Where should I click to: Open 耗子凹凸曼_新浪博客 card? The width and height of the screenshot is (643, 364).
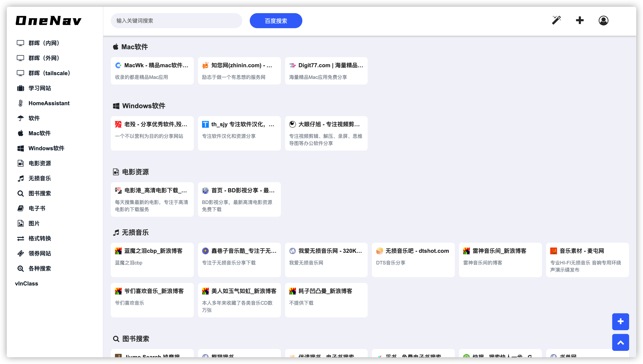[x=326, y=300]
